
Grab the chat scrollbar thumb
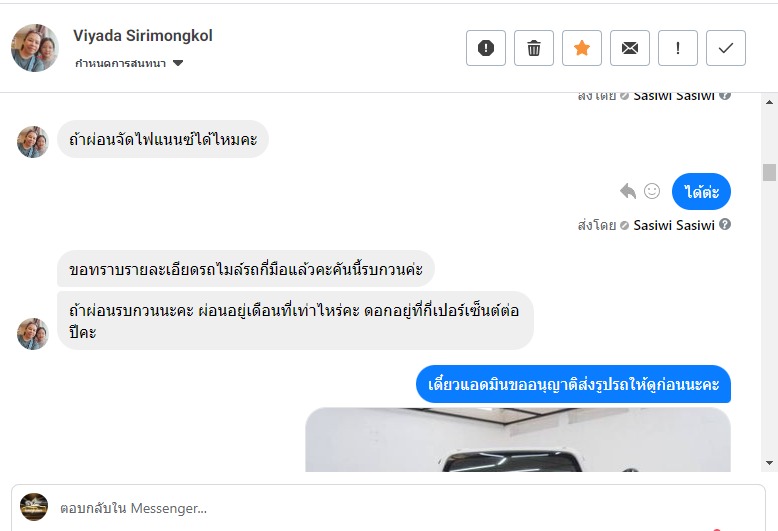pyautogui.click(x=769, y=173)
